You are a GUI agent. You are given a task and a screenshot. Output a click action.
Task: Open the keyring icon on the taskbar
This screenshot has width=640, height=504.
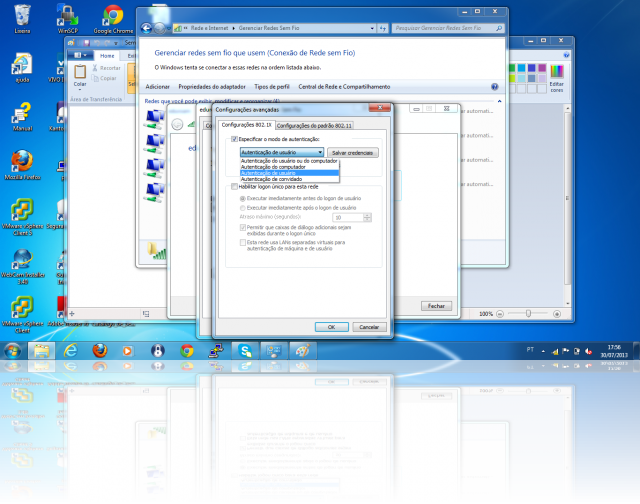click(x=158, y=351)
